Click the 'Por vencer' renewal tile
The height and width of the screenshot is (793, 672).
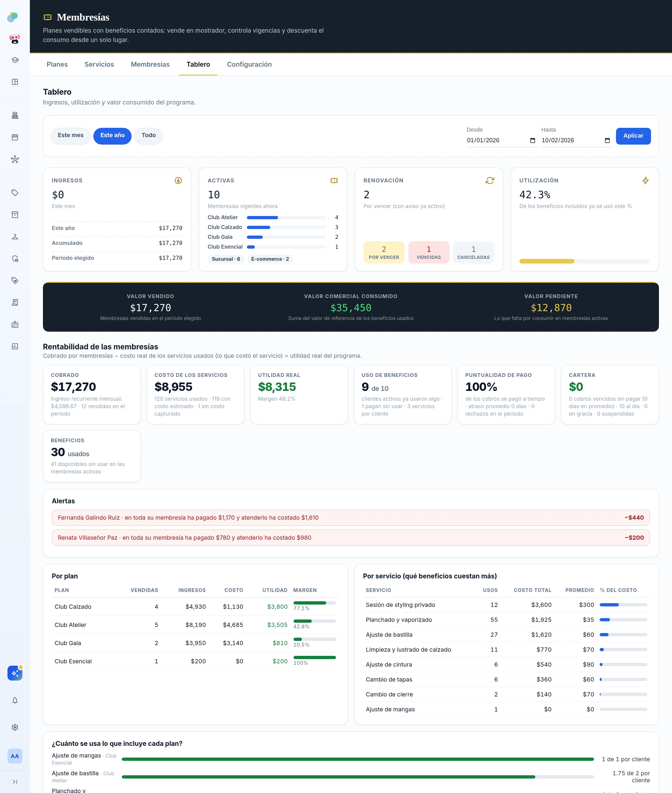(384, 252)
